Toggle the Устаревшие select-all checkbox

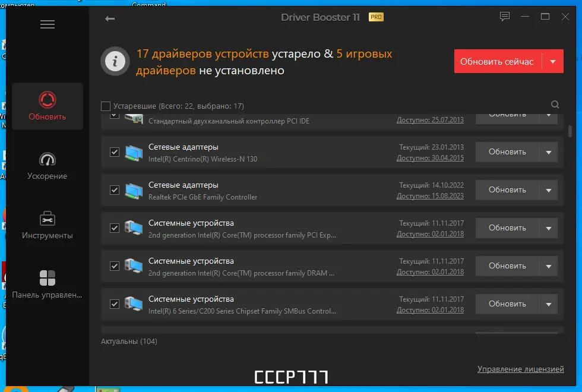[106, 106]
